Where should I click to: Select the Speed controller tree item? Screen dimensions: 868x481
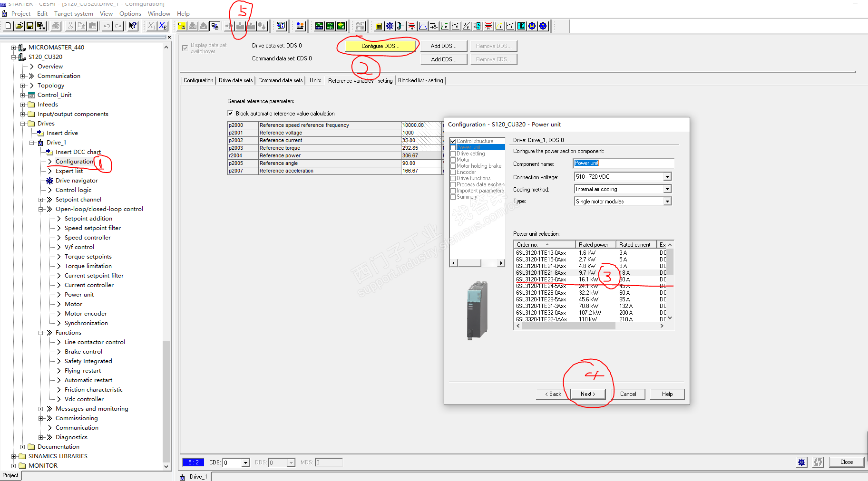[88, 238]
